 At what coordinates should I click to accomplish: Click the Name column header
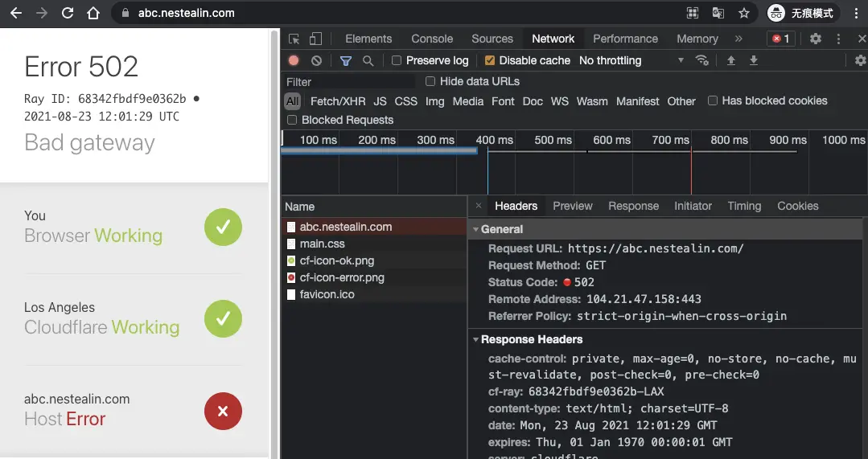(374, 207)
